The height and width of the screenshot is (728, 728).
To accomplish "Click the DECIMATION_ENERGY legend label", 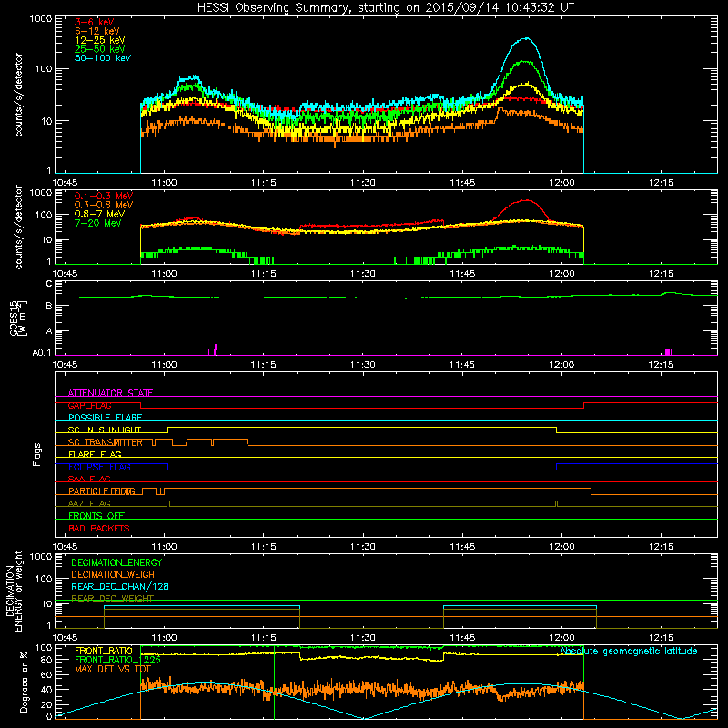I will pyautogui.click(x=116, y=562).
